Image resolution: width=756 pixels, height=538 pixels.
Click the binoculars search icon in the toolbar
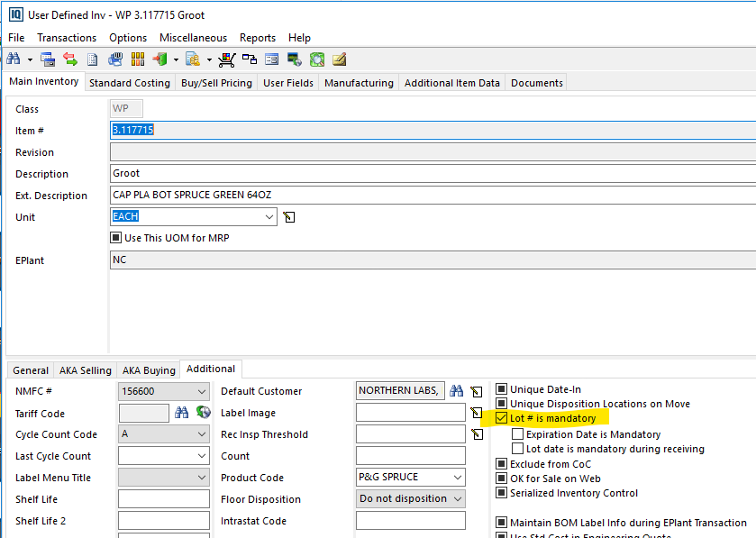pos(13,59)
